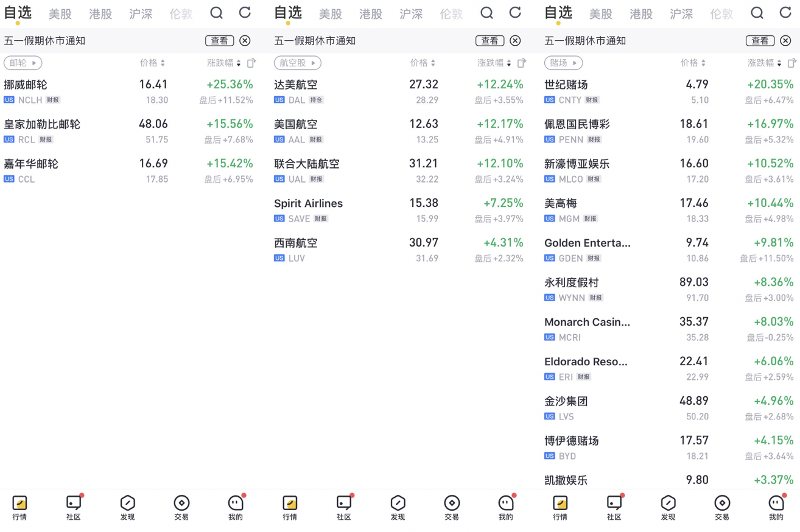This screenshot has width=800, height=532.
Task: Open 发现 in the 航空股 panel's bottom bar
Action: [x=398, y=508]
